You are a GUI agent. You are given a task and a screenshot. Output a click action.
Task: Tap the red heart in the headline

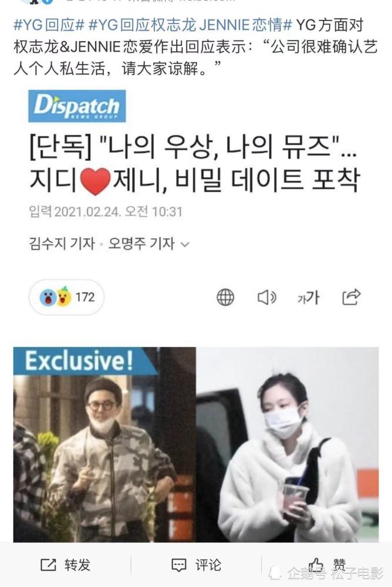[96, 181]
